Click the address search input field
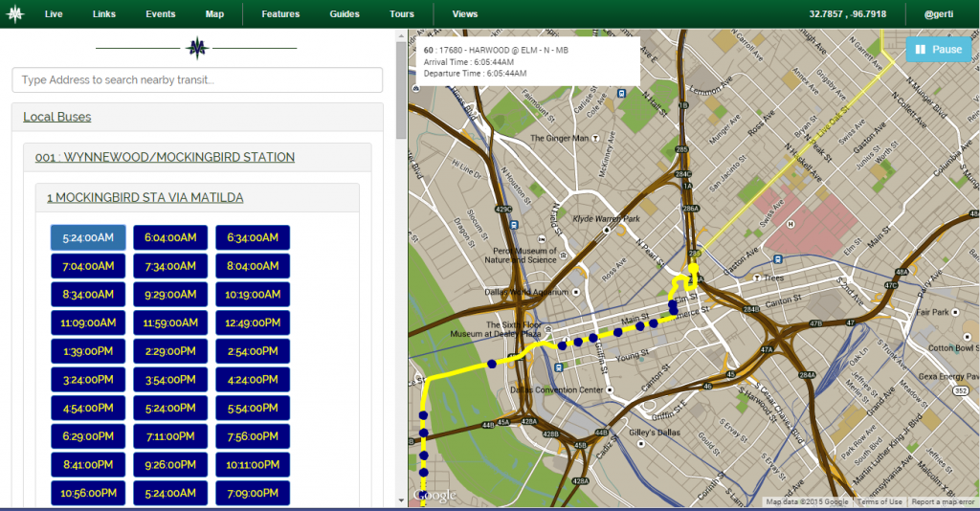 pyautogui.click(x=197, y=79)
